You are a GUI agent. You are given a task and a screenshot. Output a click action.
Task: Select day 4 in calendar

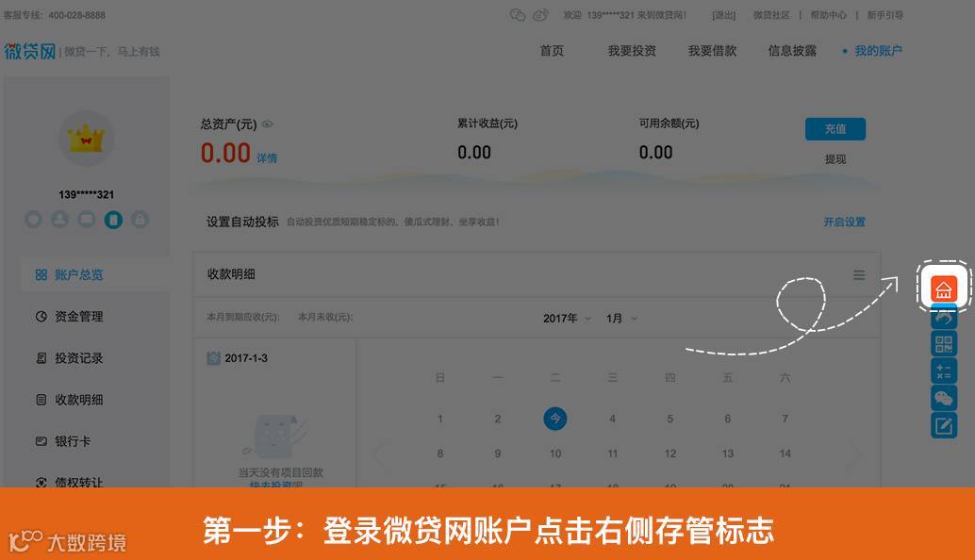613,419
